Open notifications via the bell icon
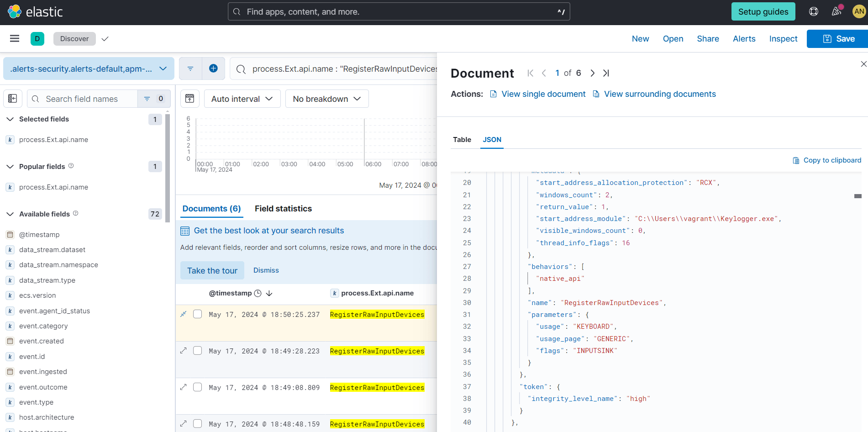868x432 pixels. click(x=837, y=11)
